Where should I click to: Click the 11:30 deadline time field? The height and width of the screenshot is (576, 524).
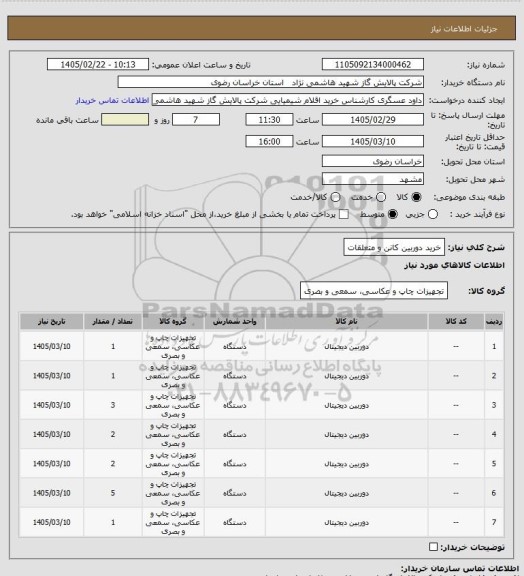[269, 120]
